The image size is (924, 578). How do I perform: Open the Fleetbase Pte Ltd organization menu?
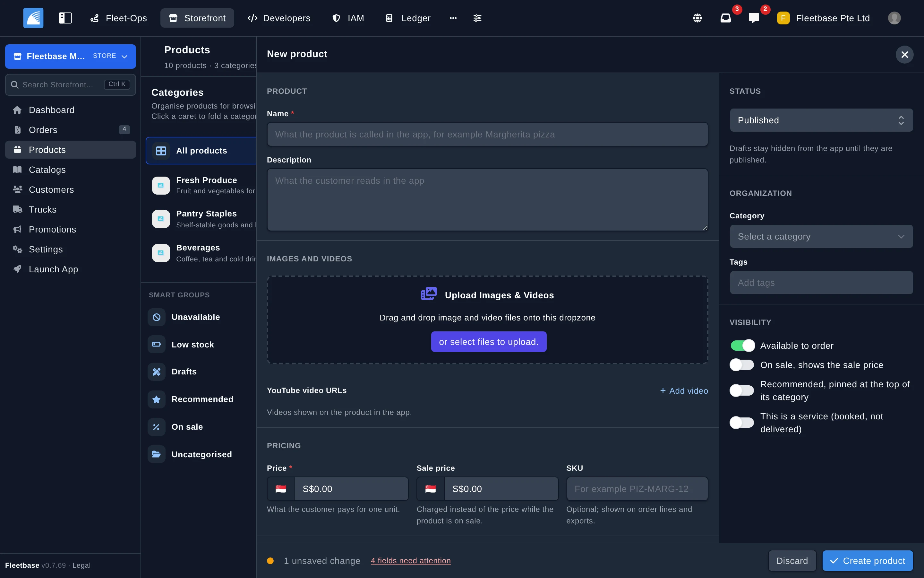coord(823,18)
